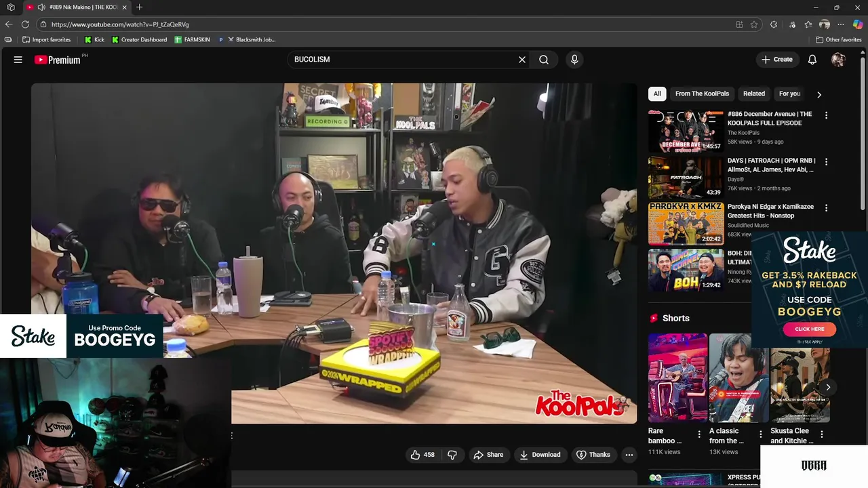Open the Rare bamboo short
The image size is (868, 488).
coord(677,378)
